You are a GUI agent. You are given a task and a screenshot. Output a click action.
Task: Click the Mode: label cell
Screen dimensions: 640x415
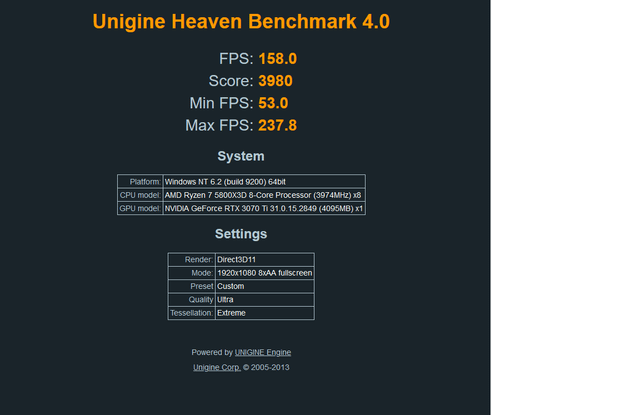click(x=191, y=273)
